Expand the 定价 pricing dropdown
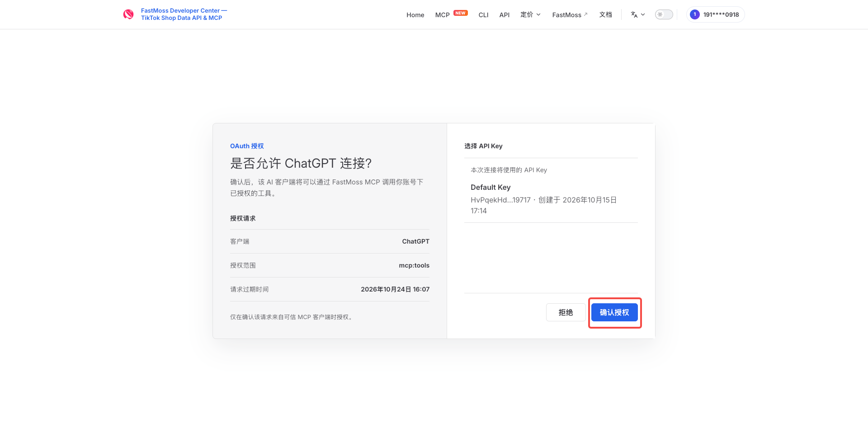Screen dimensions: 868x433 point(530,14)
